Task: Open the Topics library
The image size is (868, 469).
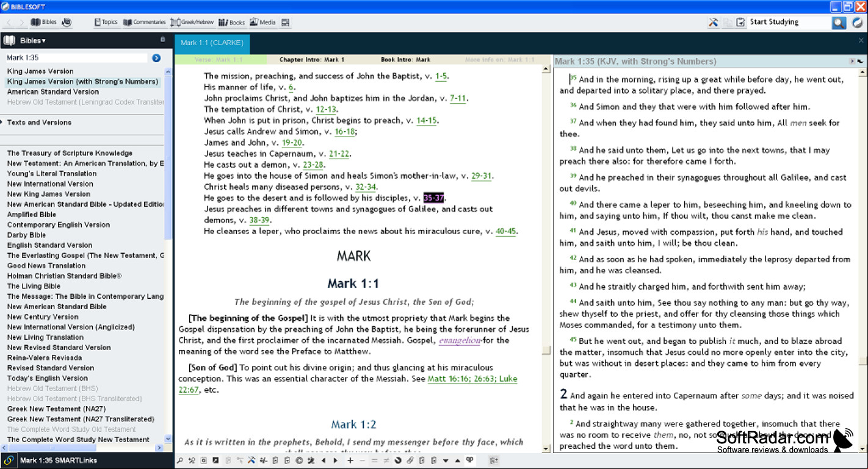Action: tap(106, 23)
